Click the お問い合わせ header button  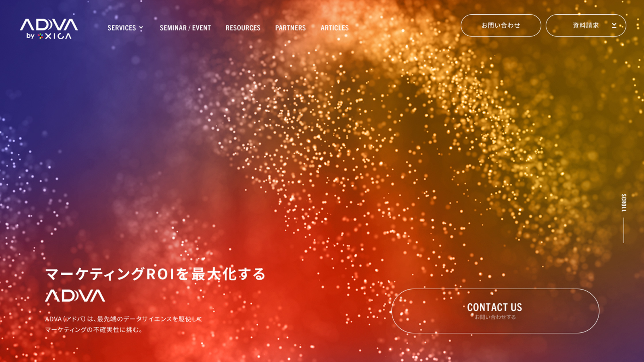(501, 25)
